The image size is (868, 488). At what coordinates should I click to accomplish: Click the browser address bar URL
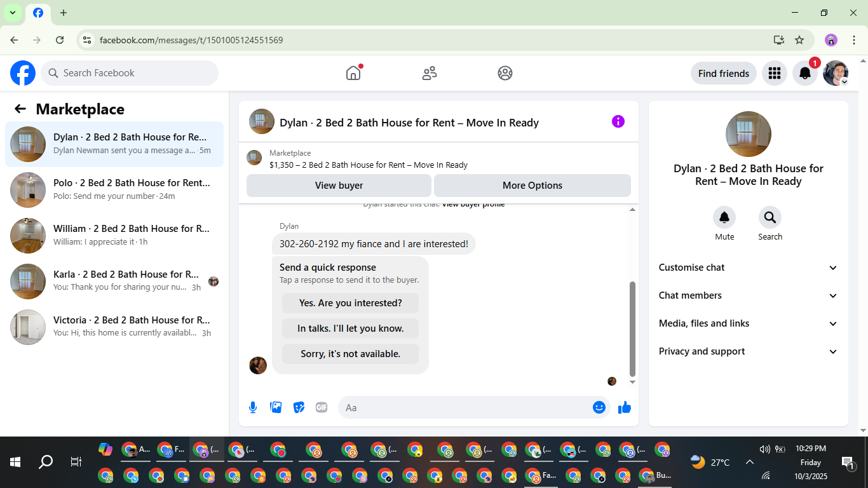coord(191,40)
